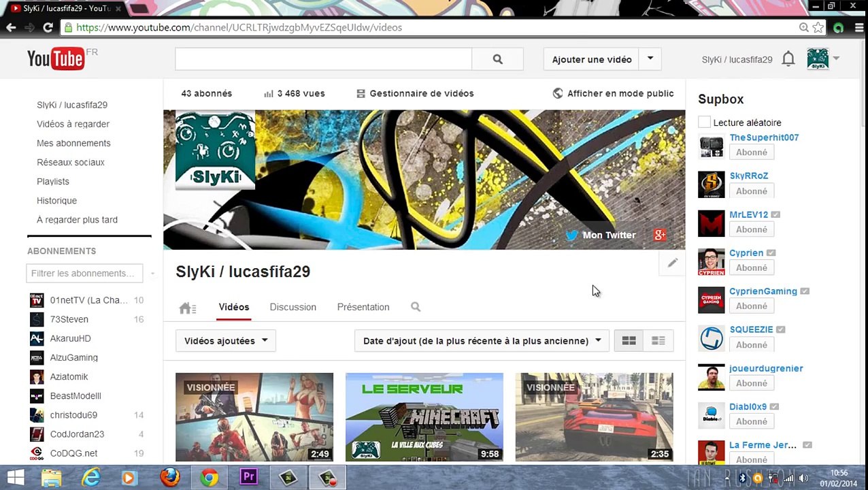The width and height of the screenshot is (868, 490).
Task: Open the 2:35 red car video thumbnail
Action: tap(594, 417)
